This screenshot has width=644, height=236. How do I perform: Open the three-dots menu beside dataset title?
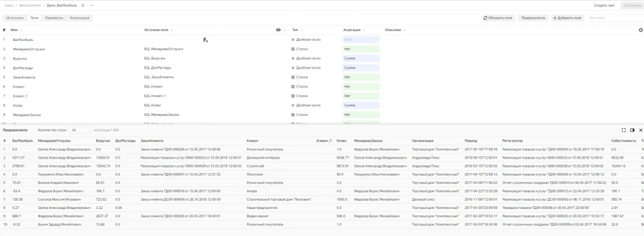[91, 5]
